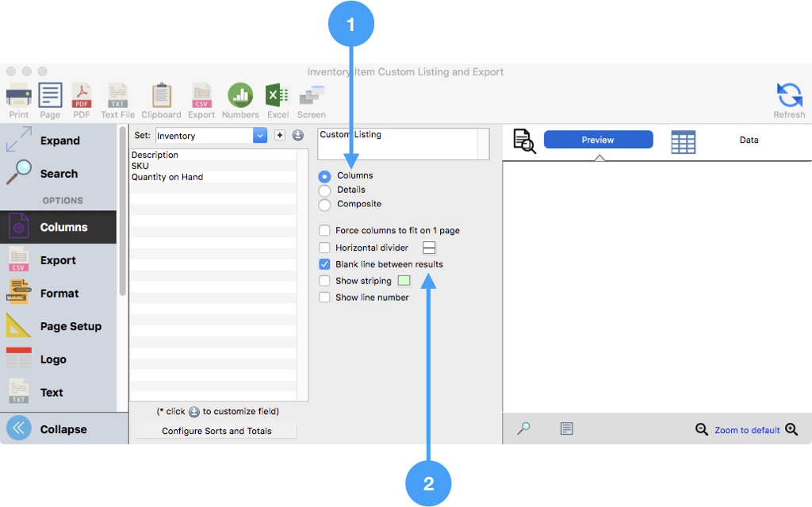Open the Set Inventory dropdown
The height and width of the screenshot is (507, 812).
pyautogui.click(x=260, y=136)
